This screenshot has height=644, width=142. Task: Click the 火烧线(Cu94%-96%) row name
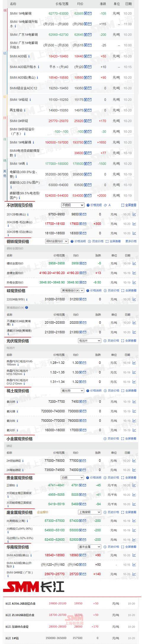[20, 529]
